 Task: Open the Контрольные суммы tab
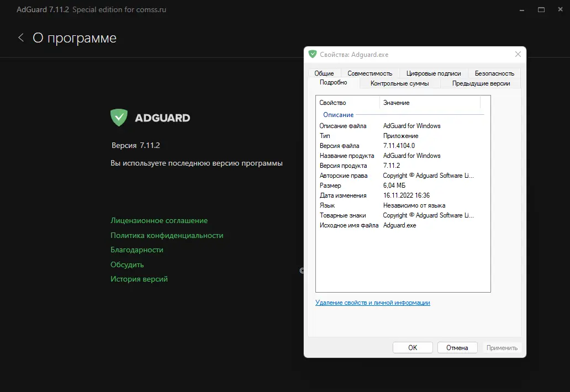pyautogui.click(x=399, y=83)
